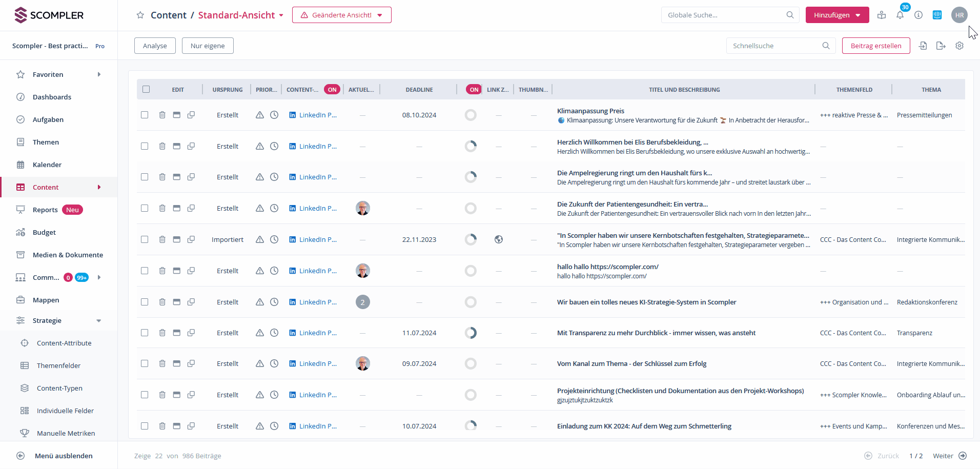
Task: Go to Themenfelder in sidebar
Action: click(58, 365)
